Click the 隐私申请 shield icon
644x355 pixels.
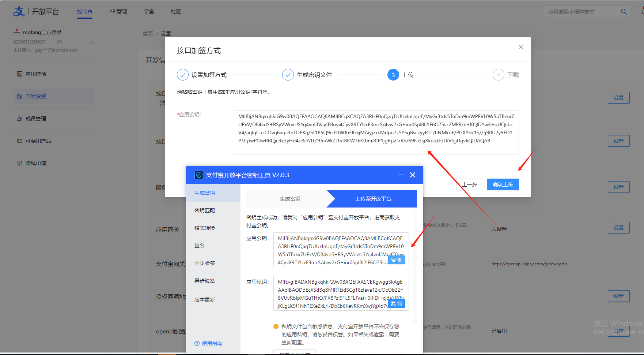point(20,163)
